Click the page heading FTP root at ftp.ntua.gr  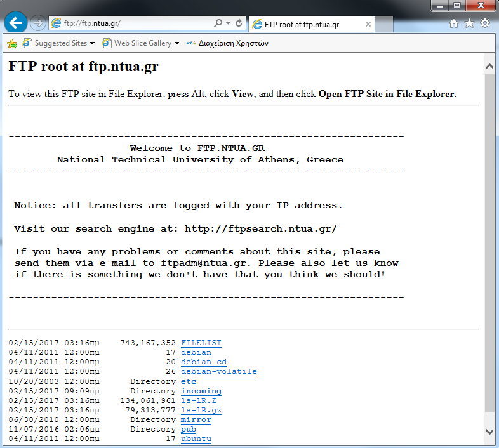coord(83,67)
